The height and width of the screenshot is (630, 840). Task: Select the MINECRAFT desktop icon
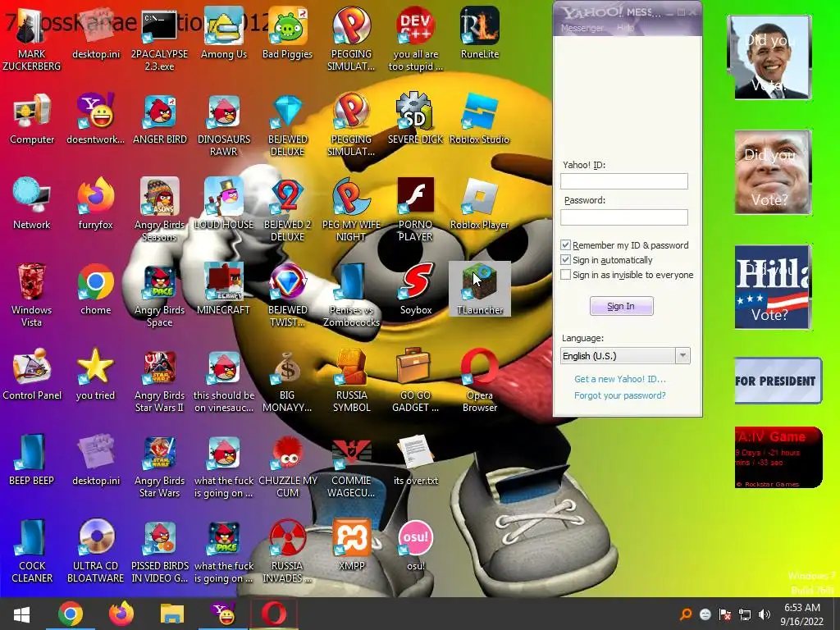click(x=223, y=290)
